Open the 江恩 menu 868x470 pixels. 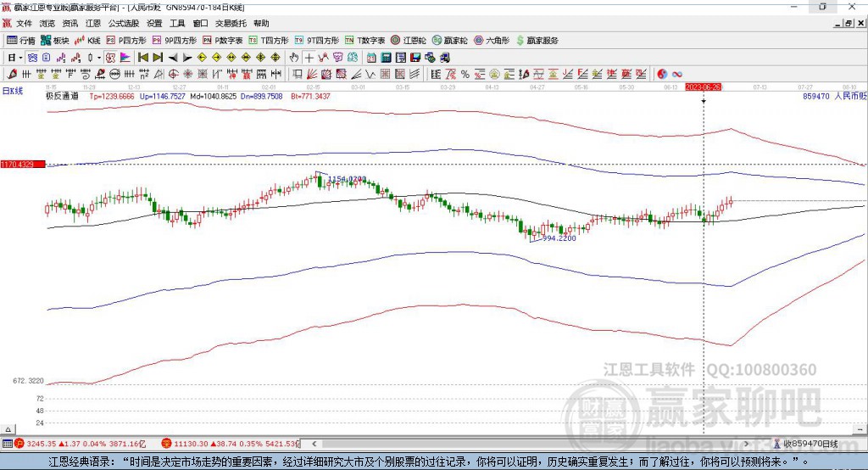pos(93,23)
